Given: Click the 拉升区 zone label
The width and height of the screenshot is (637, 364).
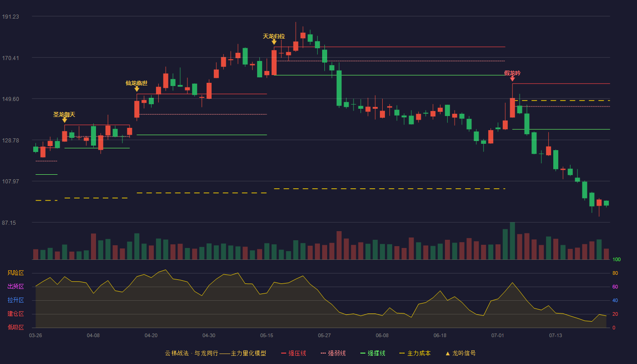Looking at the screenshot, I should click(15, 300).
